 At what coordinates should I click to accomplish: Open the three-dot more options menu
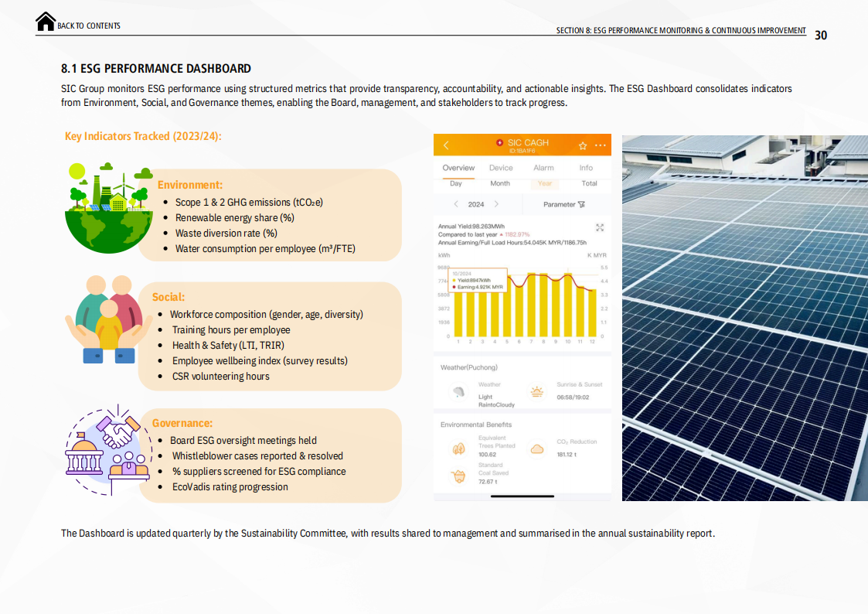click(x=601, y=145)
